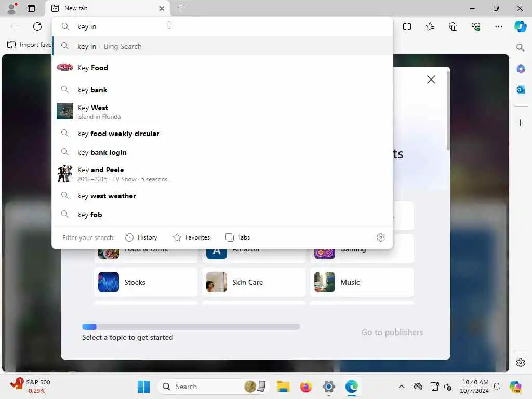Open a new tab with plus button
This screenshot has width=532, height=399.
point(181,8)
